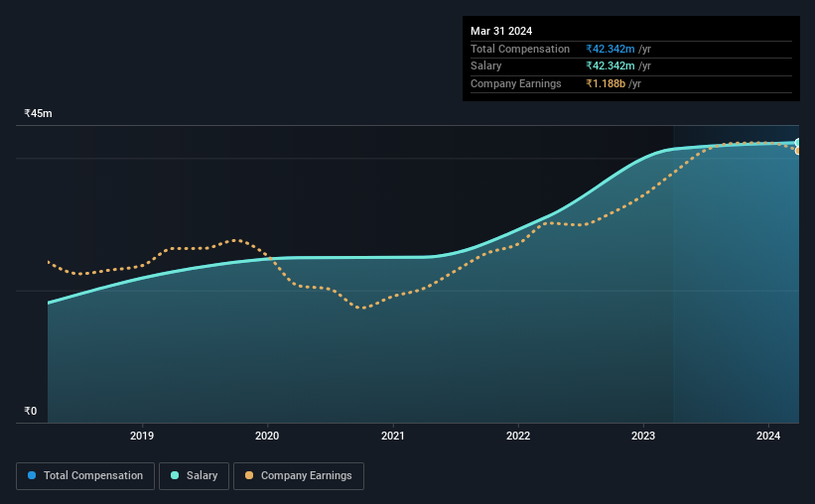The height and width of the screenshot is (504, 815).
Task: Click the Total Compensation tooltip row label
Action: point(520,49)
